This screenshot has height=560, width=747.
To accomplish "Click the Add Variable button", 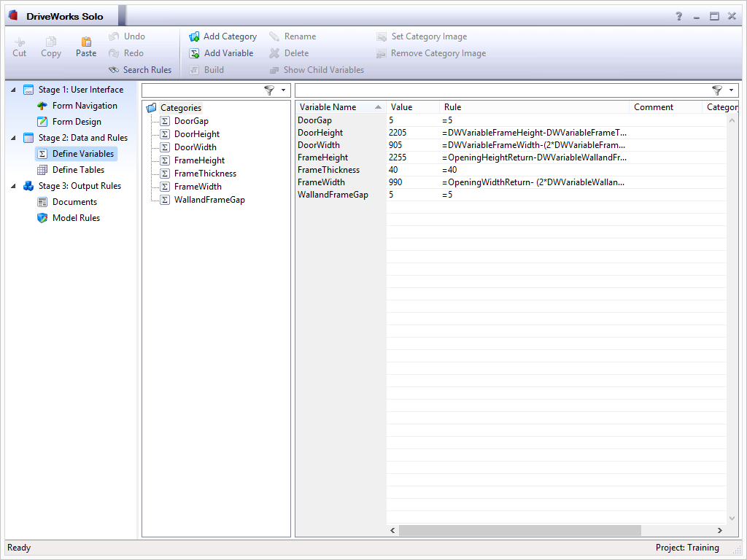I will (222, 53).
